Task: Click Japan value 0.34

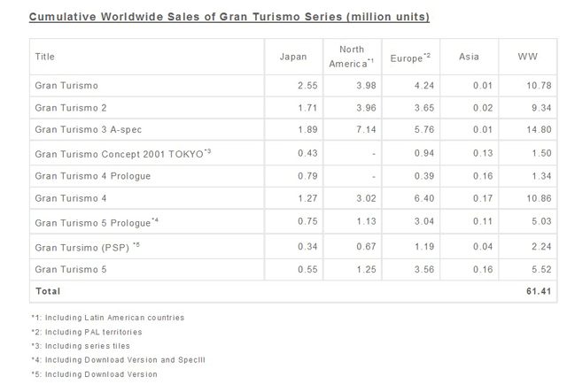Action: click(307, 246)
